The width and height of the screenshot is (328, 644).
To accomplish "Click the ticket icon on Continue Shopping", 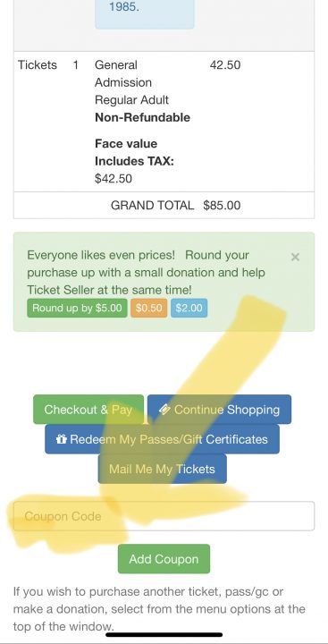I will (165, 410).
